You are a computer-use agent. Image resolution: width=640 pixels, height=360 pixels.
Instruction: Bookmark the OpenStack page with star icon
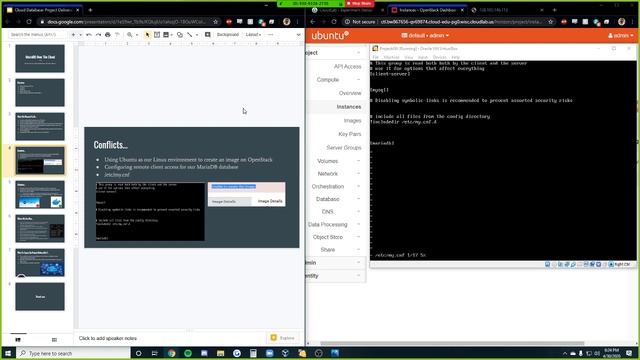click(551, 22)
